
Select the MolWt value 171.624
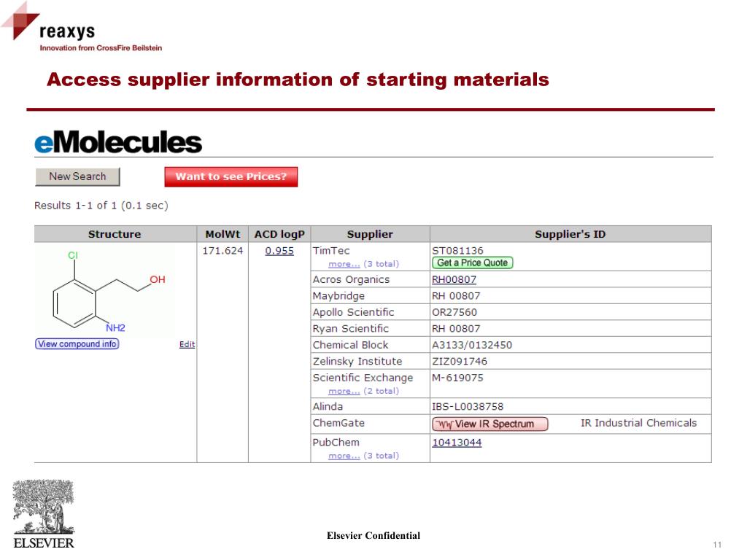tap(222, 251)
